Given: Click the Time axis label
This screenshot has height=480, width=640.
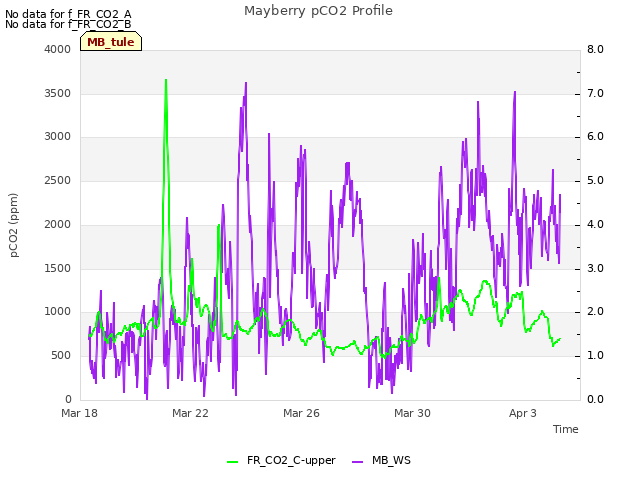Looking at the screenshot, I should (x=566, y=429).
